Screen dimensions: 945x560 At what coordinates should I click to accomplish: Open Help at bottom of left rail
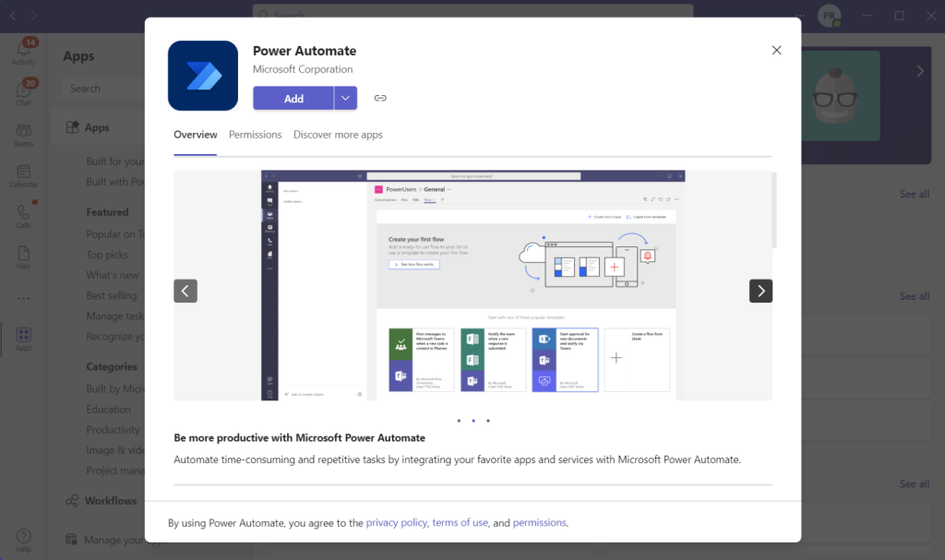[23, 540]
